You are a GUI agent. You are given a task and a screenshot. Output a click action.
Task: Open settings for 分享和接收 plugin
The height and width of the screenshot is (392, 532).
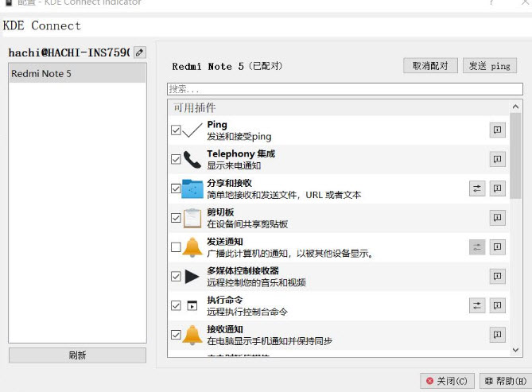pyautogui.click(x=477, y=188)
